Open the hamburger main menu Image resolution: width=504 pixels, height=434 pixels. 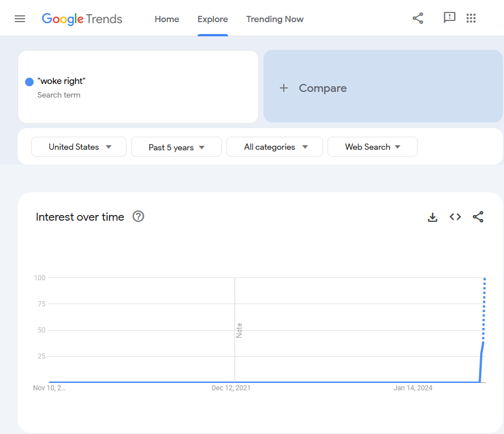(20, 19)
